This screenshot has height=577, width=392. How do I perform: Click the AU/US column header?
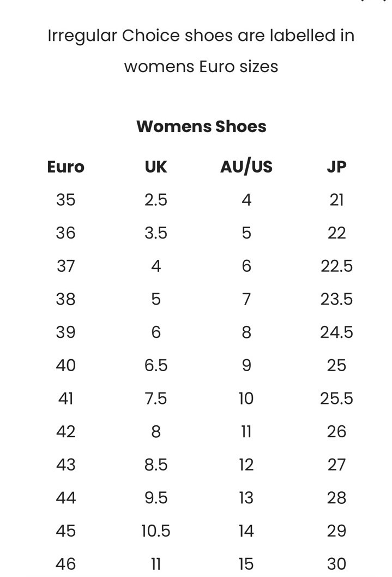click(x=246, y=166)
